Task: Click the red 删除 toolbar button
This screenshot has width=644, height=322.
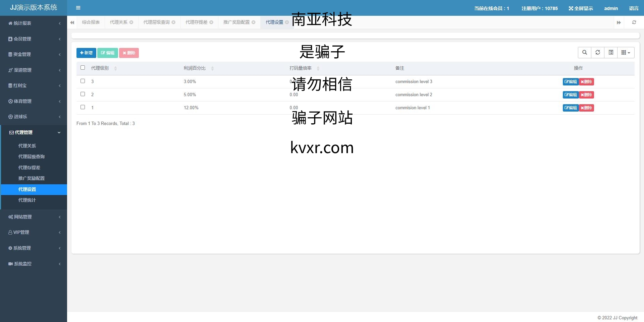Action: [x=129, y=53]
